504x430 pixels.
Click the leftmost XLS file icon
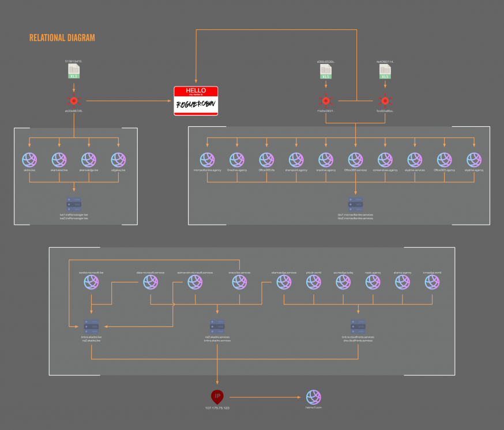(x=74, y=71)
